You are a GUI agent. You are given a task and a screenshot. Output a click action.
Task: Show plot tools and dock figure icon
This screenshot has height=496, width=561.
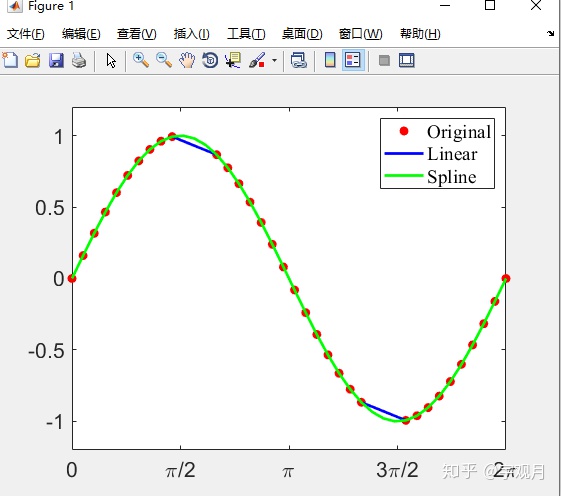pyautogui.click(x=406, y=60)
